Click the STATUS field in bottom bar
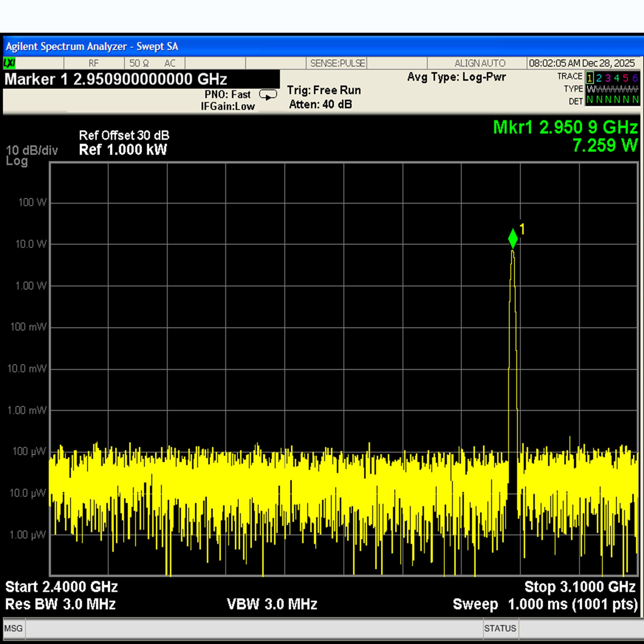Viewport: 644px width, 644px height. click(500, 628)
